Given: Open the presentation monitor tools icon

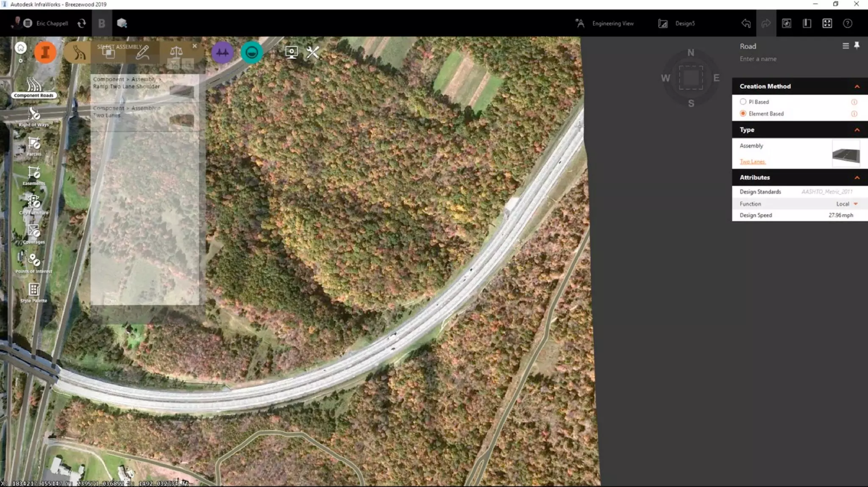Looking at the screenshot, I should (x=291, y=53).
